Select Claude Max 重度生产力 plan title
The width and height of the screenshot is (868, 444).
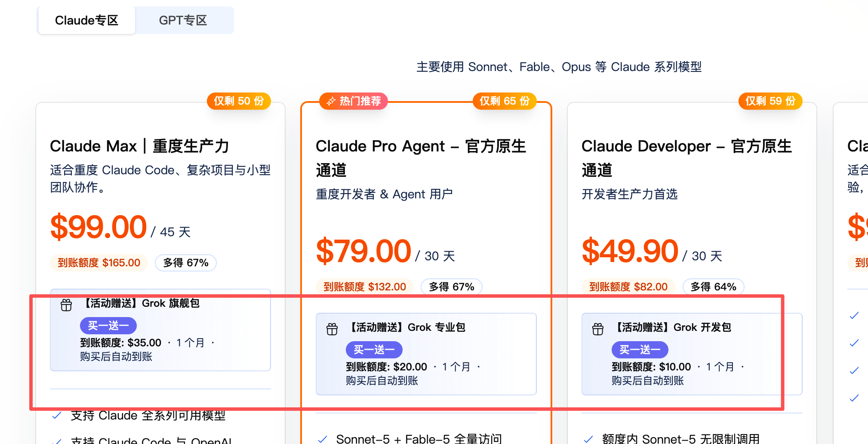140,146
